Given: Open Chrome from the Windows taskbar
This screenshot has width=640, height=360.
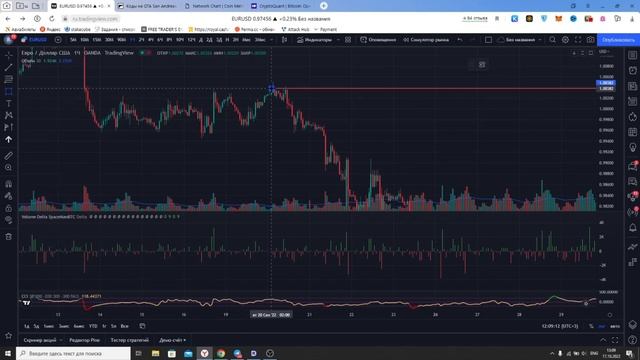Looking at the screenshot, I should (x=221, y=353).
